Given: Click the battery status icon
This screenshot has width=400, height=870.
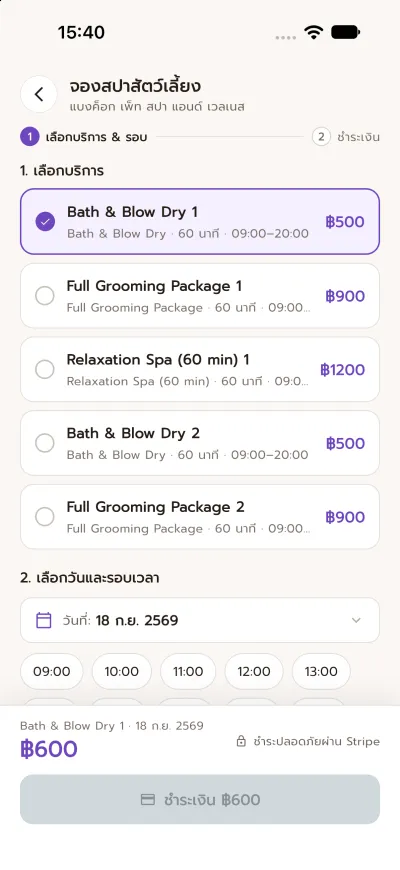Looking at the screenshot, I should pyautogui.click(x=346, y=32).
